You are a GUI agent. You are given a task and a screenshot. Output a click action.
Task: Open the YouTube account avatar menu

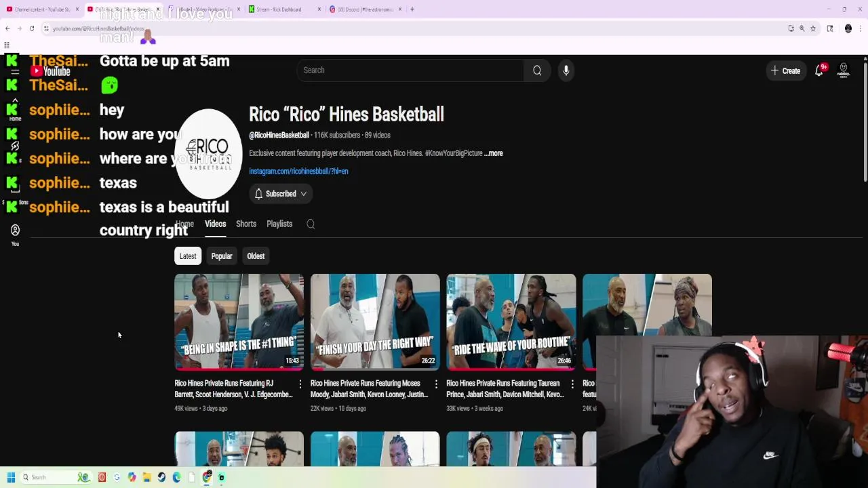[844, 70]
